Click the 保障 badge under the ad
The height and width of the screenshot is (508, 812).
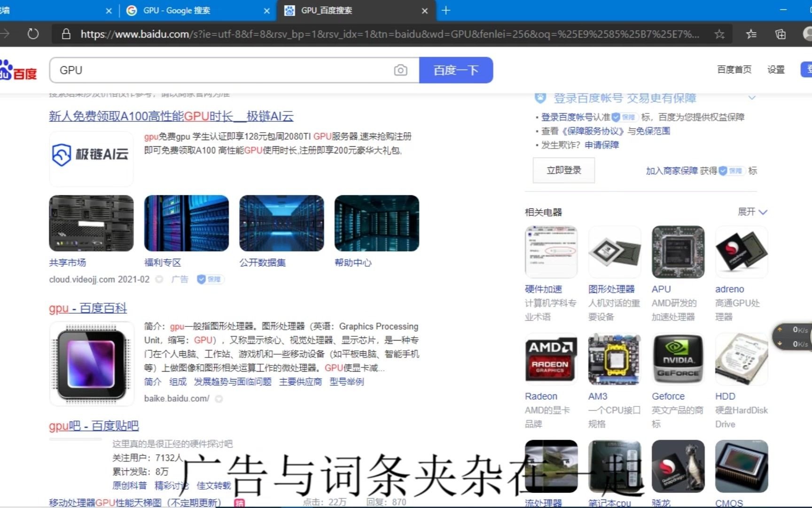210,279
